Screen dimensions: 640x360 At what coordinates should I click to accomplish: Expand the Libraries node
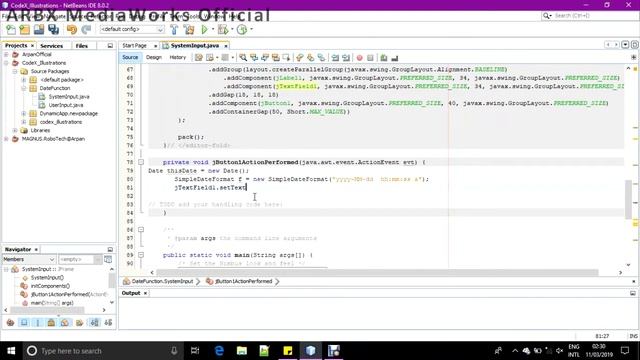point(15,130)
